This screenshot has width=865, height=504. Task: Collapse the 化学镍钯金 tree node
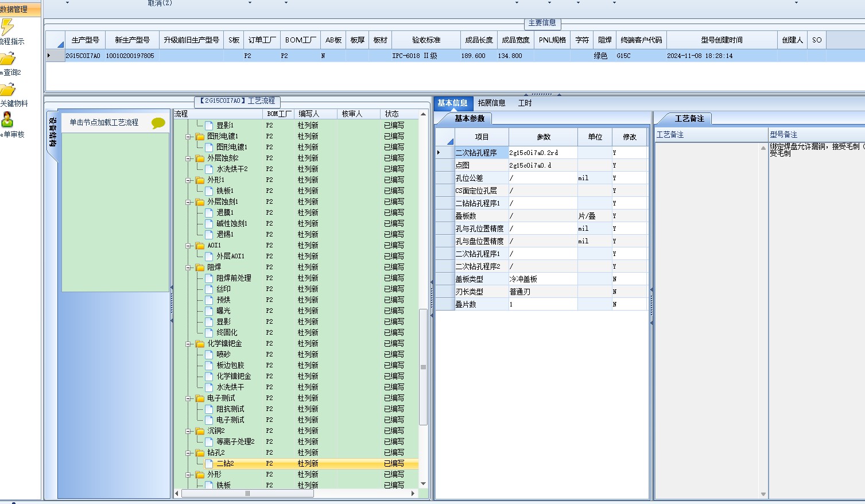click(188, 344)
